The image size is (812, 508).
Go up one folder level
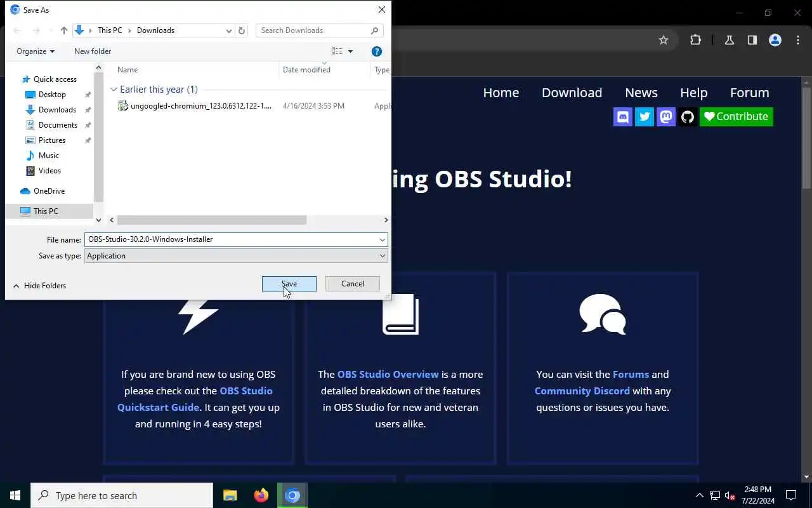pos(64,30)
